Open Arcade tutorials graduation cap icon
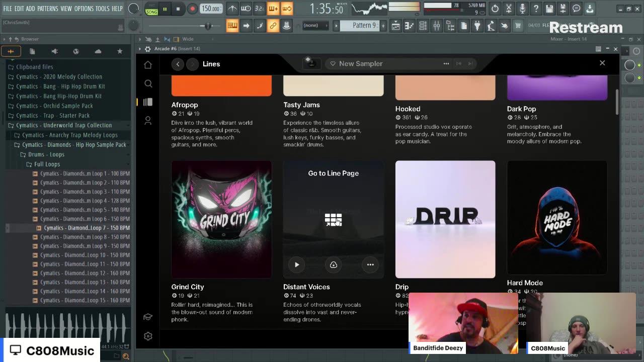644x362 pixels. point(148,317)
